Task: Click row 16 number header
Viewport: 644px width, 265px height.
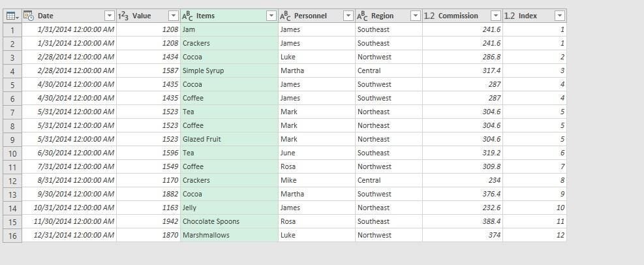Action: point(12,235)
